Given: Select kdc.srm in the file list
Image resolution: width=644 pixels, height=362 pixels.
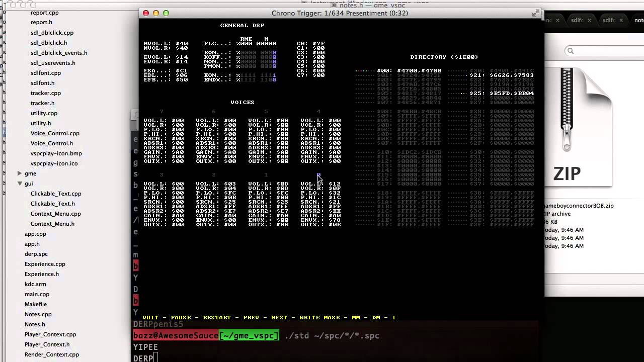Looking at the screenshot, I should [35, 284].
